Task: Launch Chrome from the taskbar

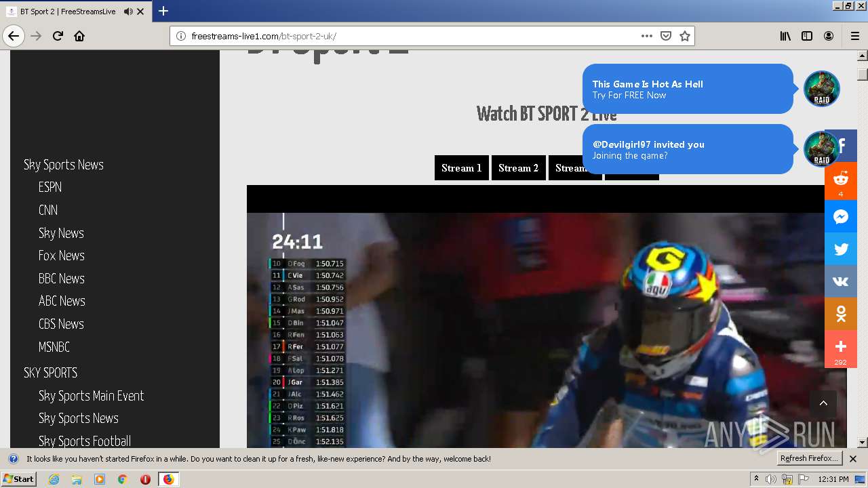Action: pos(122,479)
